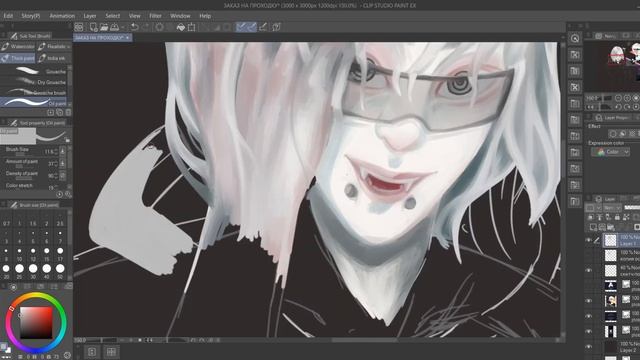Click the Open file folder icon
The width and height of the screenshot is (640, 360).
pyautogui.click(x=104, y=27)
